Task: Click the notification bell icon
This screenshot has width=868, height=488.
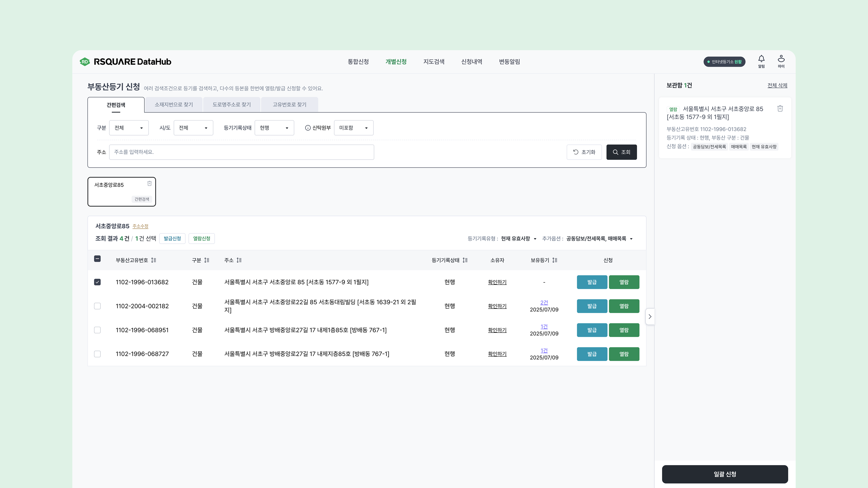Action: [761, 59]
